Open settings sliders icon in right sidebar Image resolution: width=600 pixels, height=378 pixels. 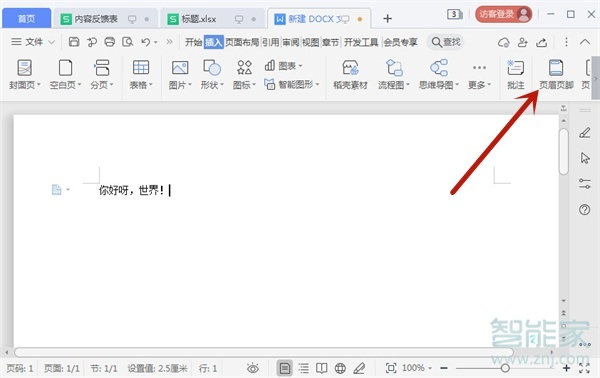point(584,184)
